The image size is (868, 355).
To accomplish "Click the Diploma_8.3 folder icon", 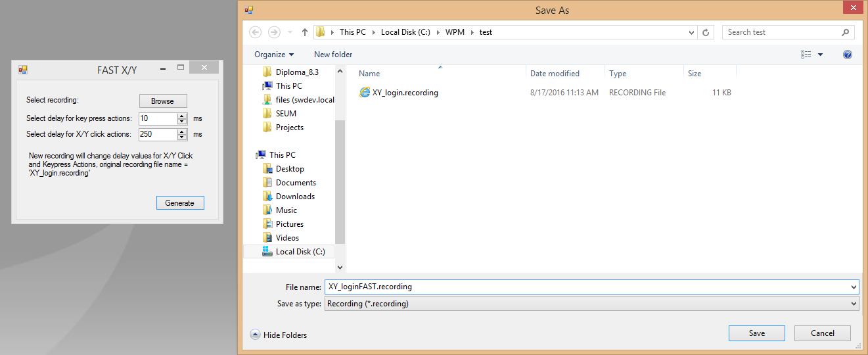I will point(267,72).
